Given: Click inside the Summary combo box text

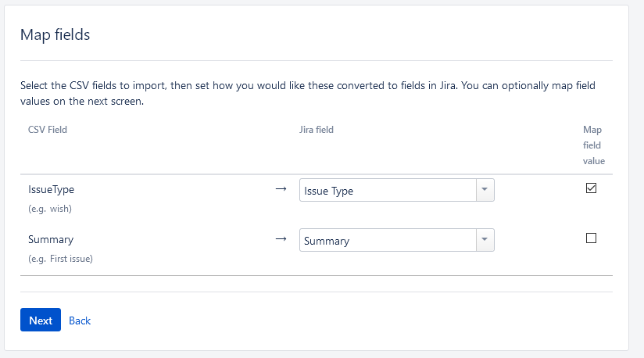Looking at the screenshot, I should tap(388, 241).
